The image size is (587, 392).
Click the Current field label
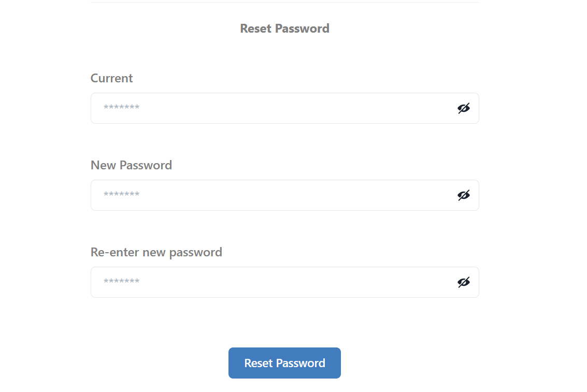(x=111, y=78)
